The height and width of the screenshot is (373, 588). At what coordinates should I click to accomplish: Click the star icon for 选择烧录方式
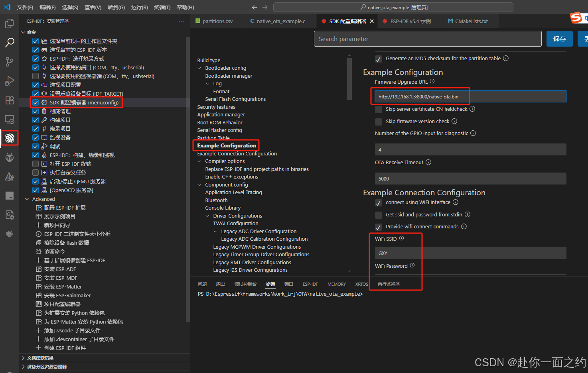[x=44, y=59]
